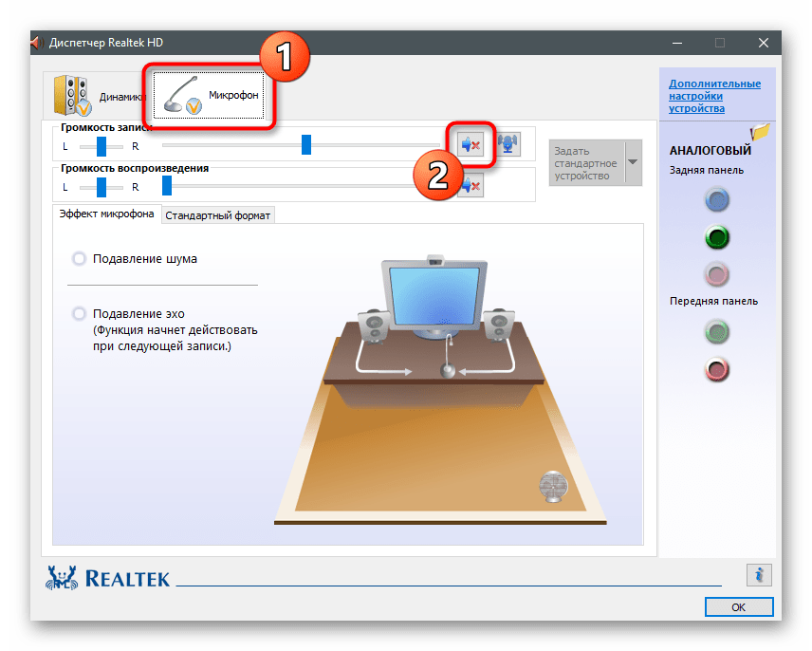812x651 pixels.
Task: Enable Подавление шума option
Action: tap(79, 258)
